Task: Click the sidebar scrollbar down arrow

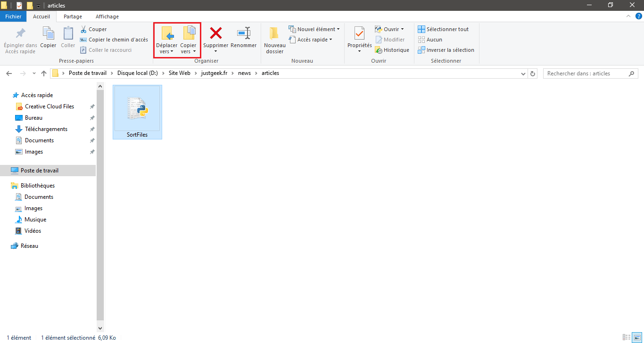Action: click(x=100, y=327)
